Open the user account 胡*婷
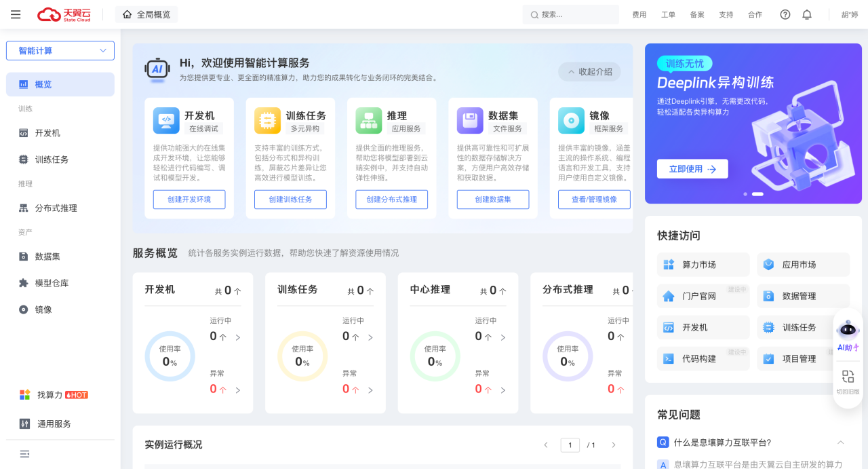Screen dimensions: 868x469 (850, 15)
